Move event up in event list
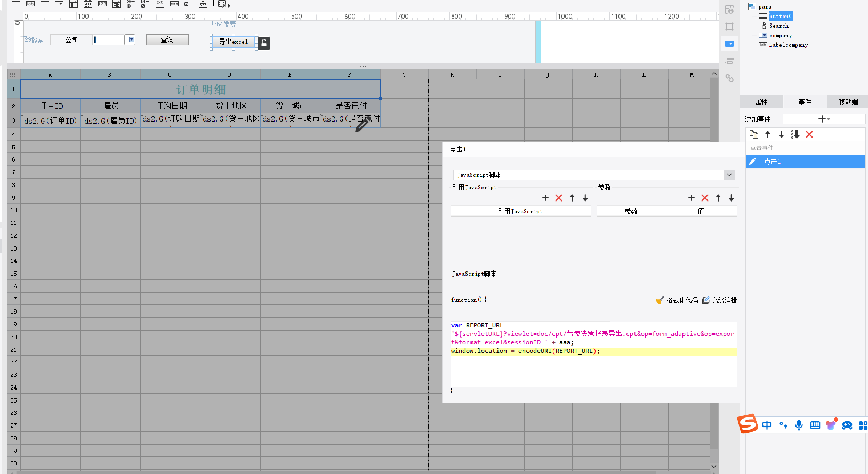The width and height of the screenshot is (868, 474). point(768,134)
